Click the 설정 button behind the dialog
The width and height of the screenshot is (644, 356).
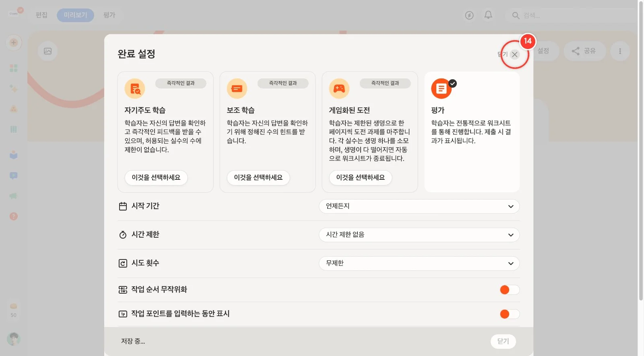tap(543, 51)
